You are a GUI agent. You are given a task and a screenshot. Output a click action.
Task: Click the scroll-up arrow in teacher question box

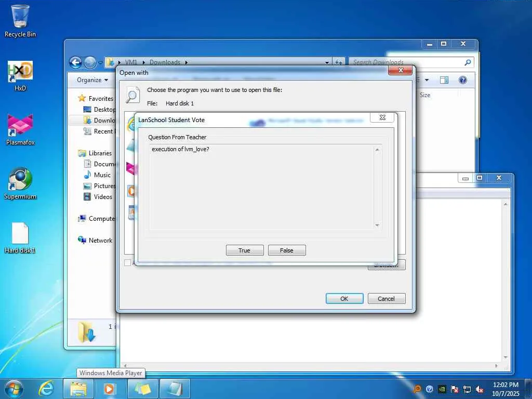pyautogui.click(x=377, y=150)
